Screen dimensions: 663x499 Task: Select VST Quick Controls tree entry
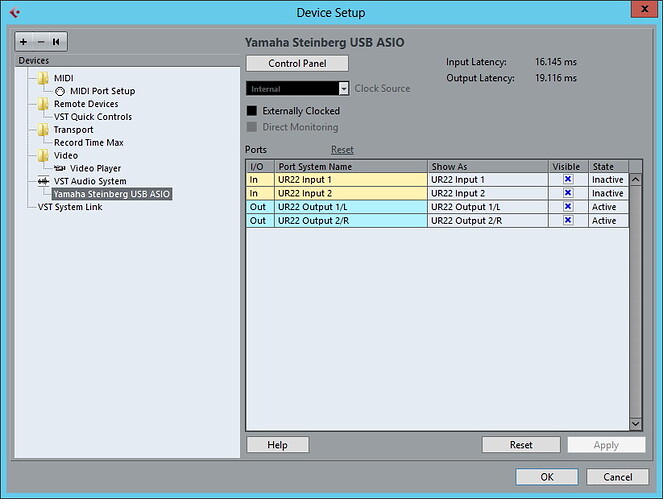(x=93, y=117)
